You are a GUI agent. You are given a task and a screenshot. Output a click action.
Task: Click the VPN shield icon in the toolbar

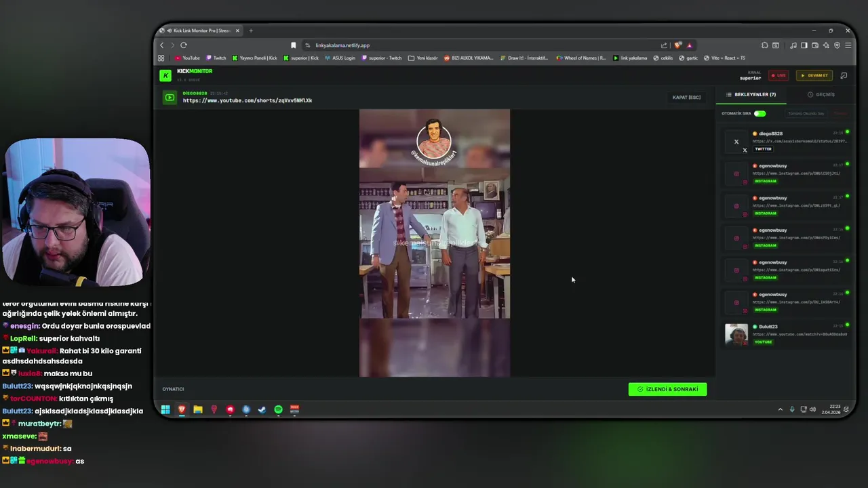coord(837,45)
